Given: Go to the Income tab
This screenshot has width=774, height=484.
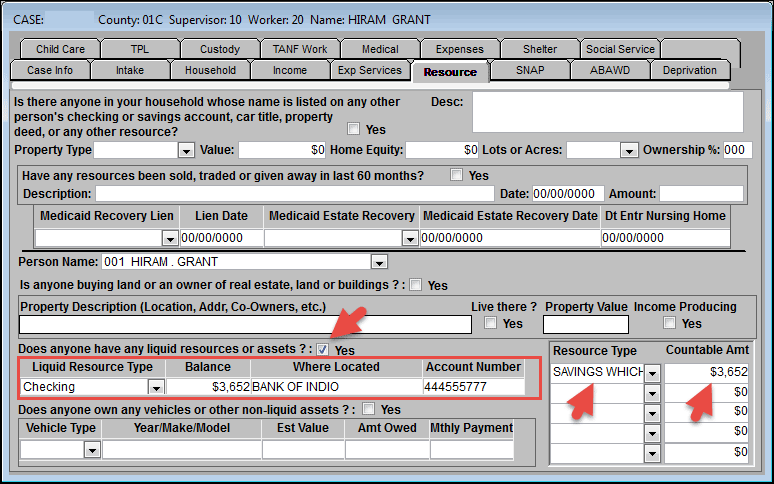Looking at the screenshot, I should point(290,70).
